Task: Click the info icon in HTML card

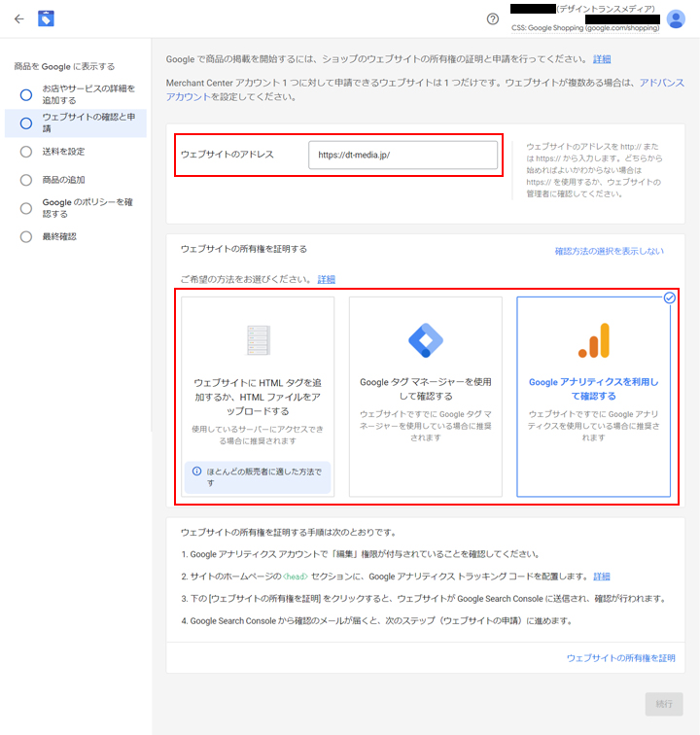Action: click(197, 471)
